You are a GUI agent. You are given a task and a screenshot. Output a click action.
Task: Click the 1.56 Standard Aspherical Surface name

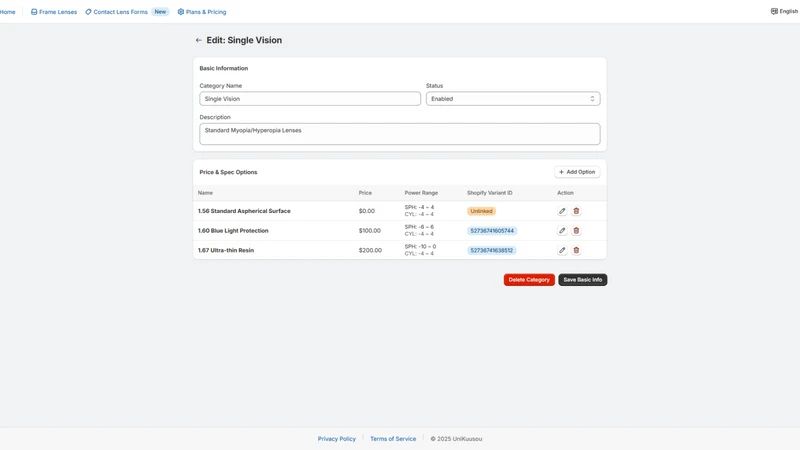pyautogui.click(x=244, y=211)
